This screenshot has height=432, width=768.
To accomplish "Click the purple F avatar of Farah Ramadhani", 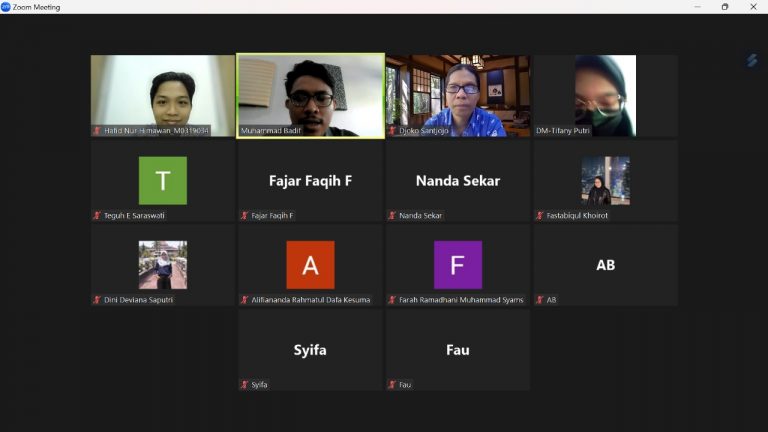I will [458, 264].
